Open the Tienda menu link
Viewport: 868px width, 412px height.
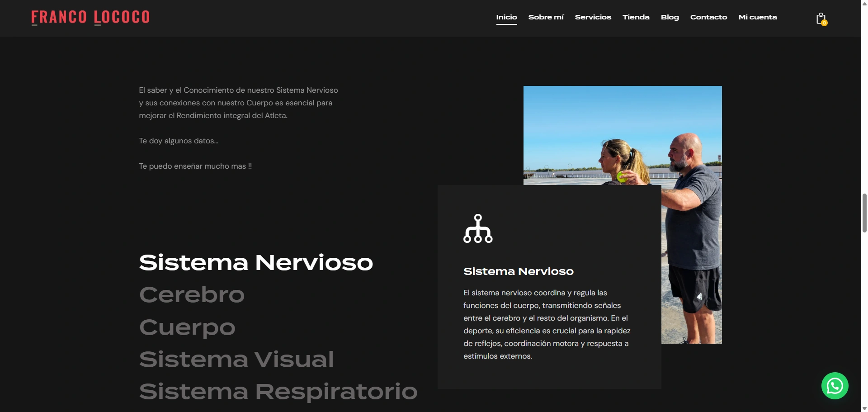click(636, 17)
